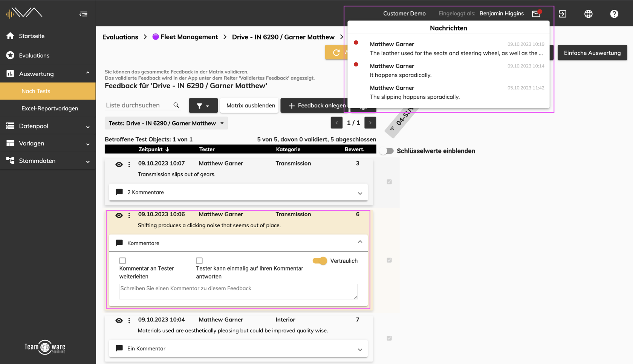The image size is (633, 364).
Task: Toggle eye visibility for 10:04 feedback
Action: [x=119, y=321]
